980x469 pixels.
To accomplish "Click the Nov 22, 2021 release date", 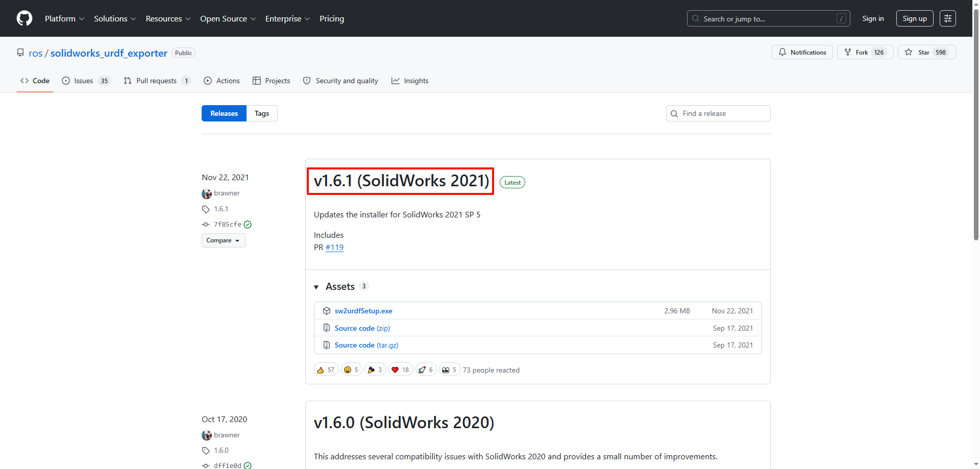I will click(225, 177).
